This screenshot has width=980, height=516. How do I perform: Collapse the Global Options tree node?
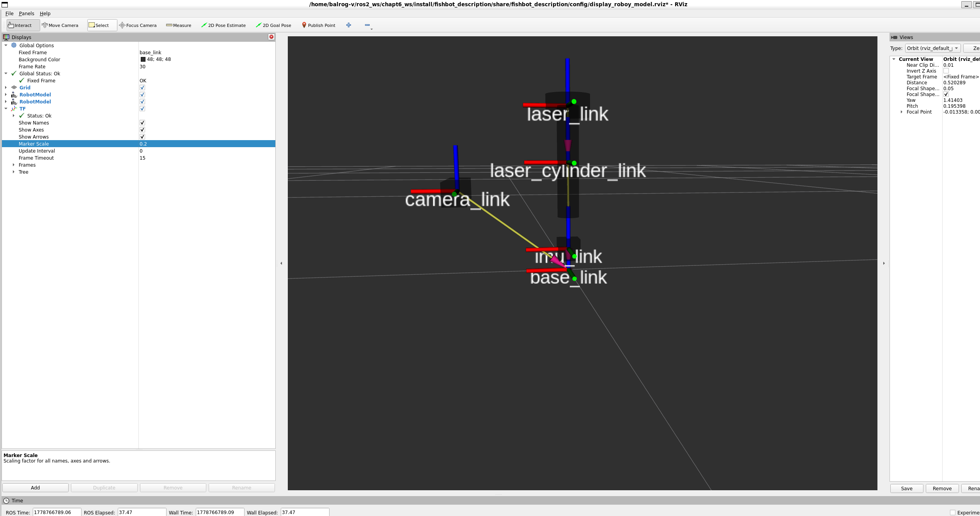click(6, 45)
